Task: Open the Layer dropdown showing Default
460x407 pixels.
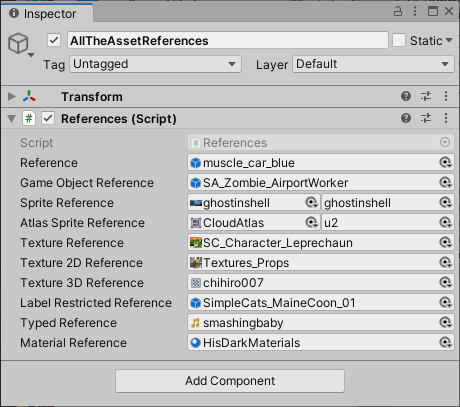Action: tap(373, 64)
